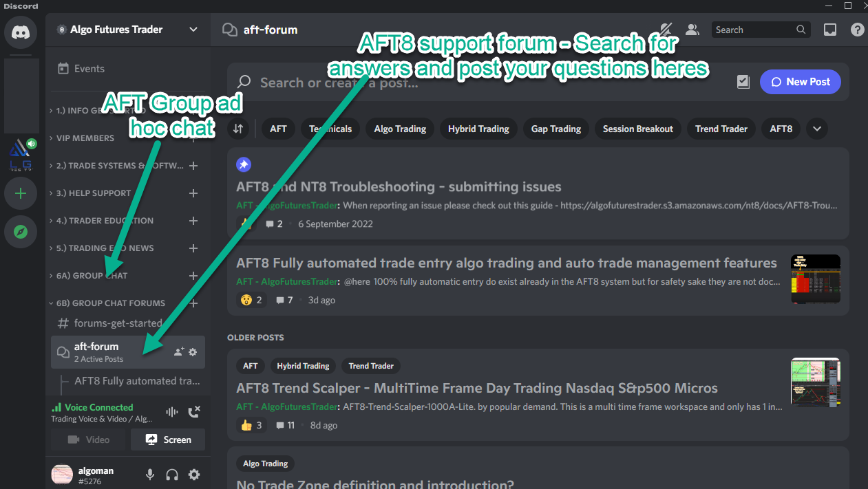Mute the microphone

149,475
